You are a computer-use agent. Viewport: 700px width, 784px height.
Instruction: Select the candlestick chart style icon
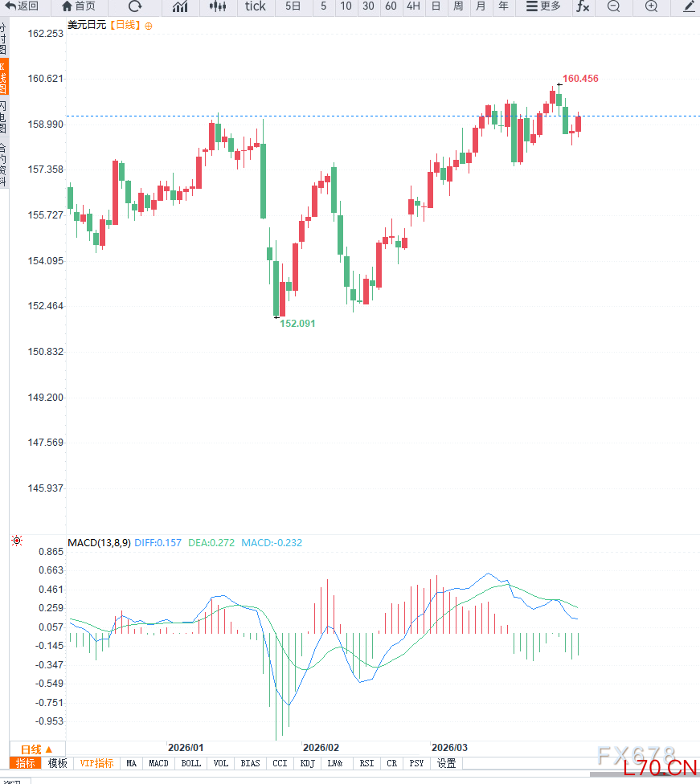217,6
